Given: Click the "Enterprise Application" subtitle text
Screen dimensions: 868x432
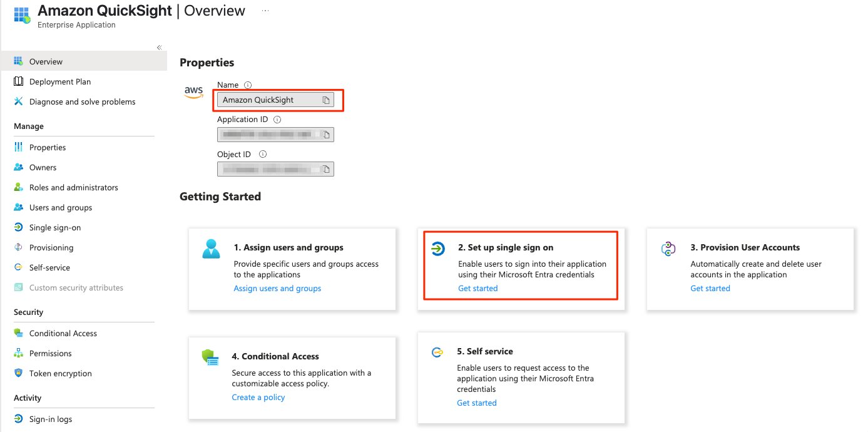Looking at the screenshot, I should click(x=77, y=25).
